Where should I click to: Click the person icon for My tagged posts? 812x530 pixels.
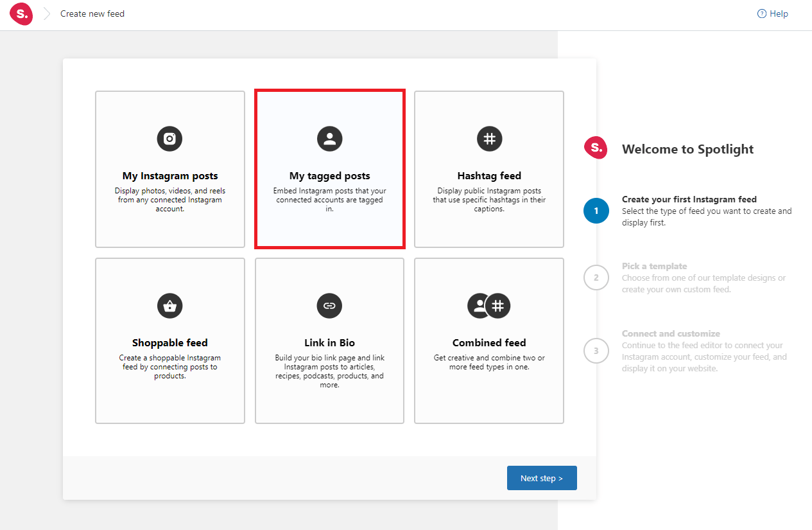click(x=330, y=138)
